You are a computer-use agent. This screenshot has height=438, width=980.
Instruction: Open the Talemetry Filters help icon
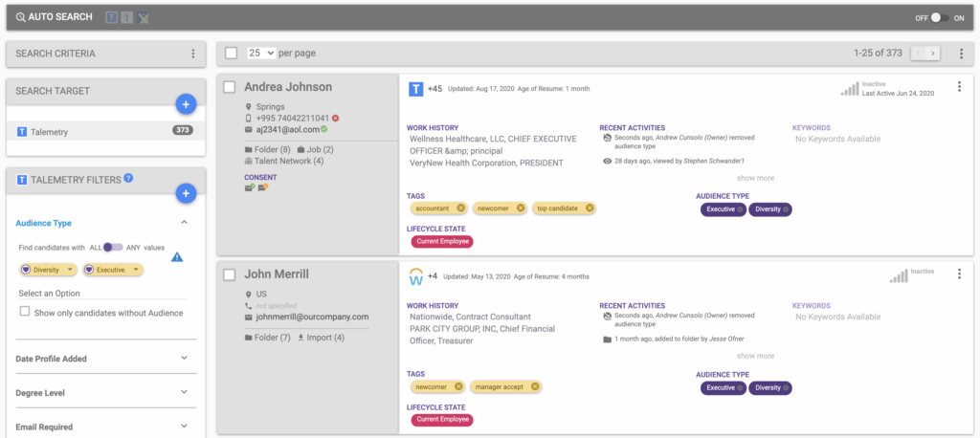tap(128, 178)
